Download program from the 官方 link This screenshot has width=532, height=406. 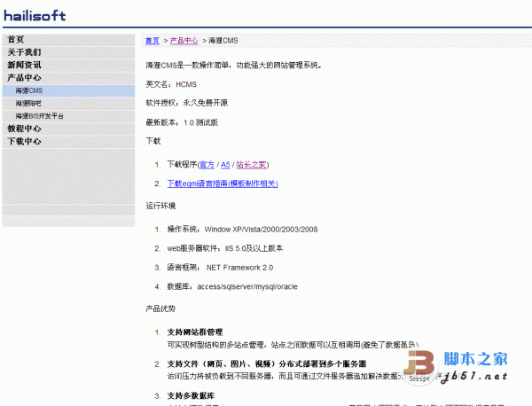[207, 165]
